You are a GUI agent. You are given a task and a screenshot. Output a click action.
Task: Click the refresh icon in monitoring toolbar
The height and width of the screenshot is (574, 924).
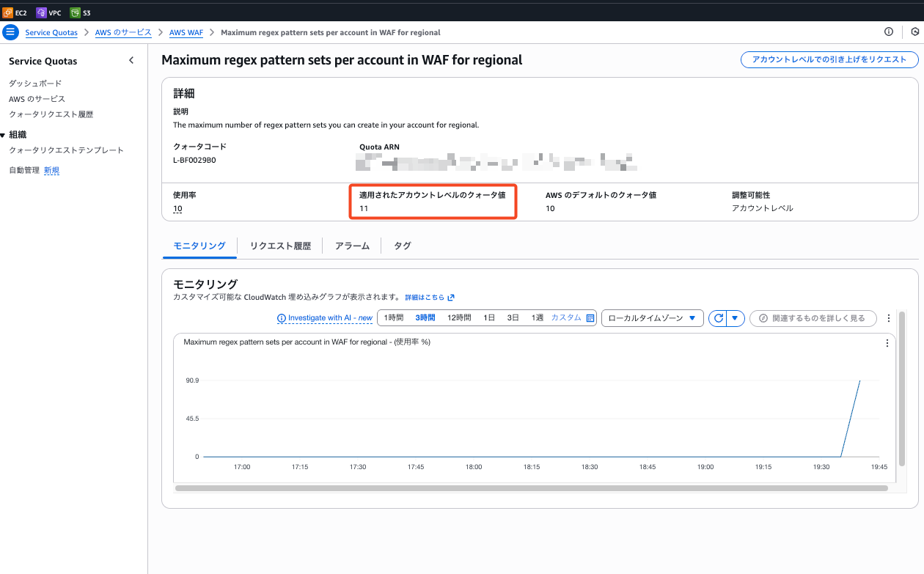point(718,318)
